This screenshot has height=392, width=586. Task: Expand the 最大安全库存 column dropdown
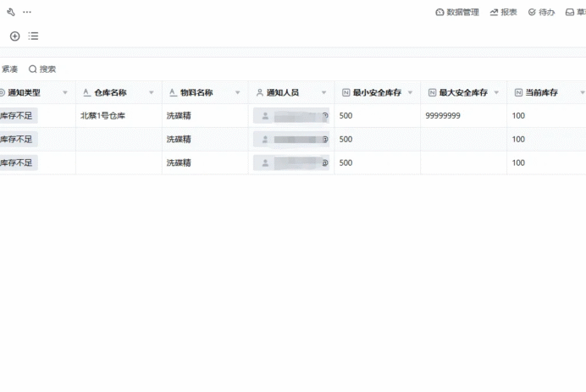(x=496, y=92)
